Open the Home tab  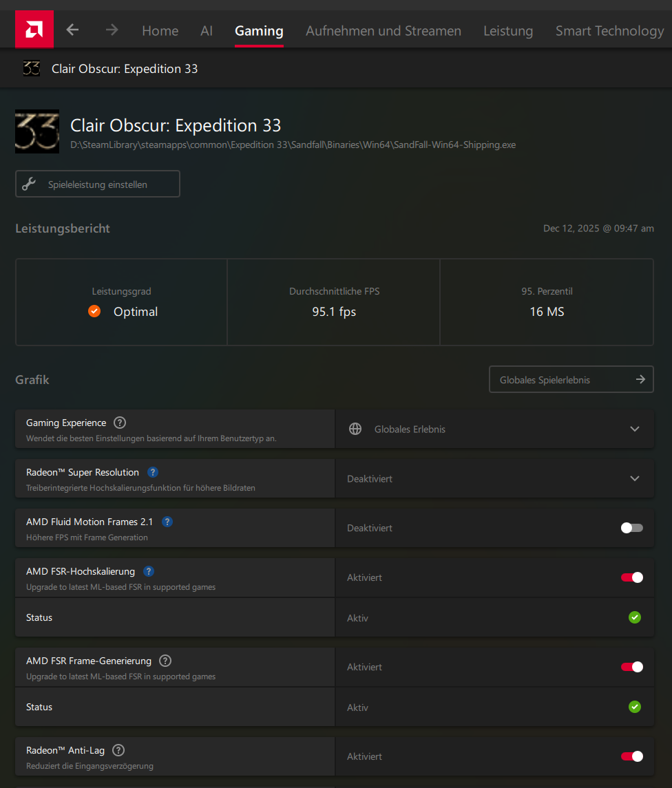pyautogui.click(x=160, y=31)
